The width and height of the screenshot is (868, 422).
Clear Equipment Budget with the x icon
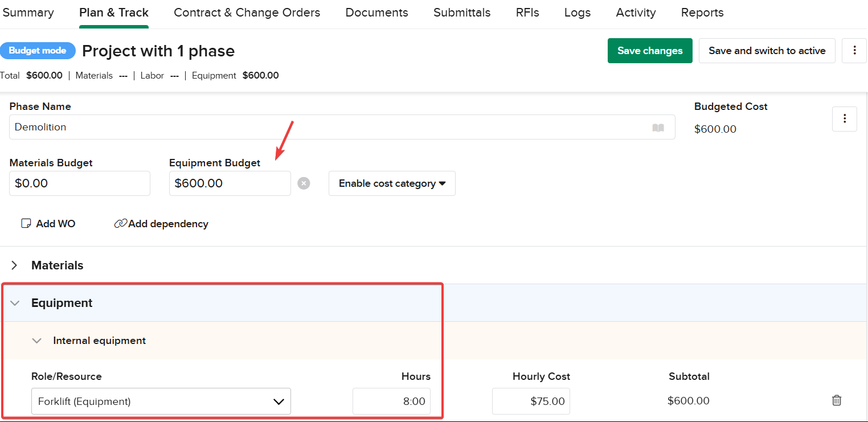(304, 183)
